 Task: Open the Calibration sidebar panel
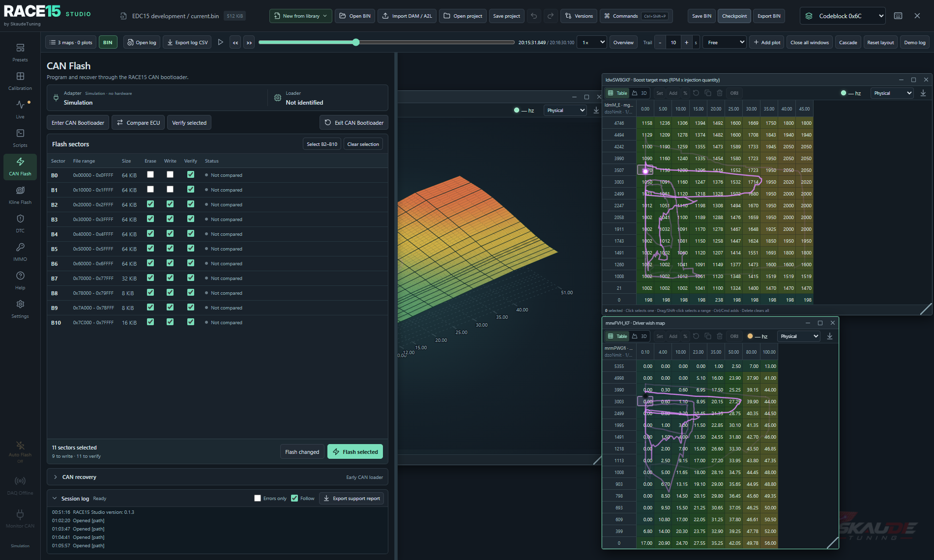tap(20, 81)
